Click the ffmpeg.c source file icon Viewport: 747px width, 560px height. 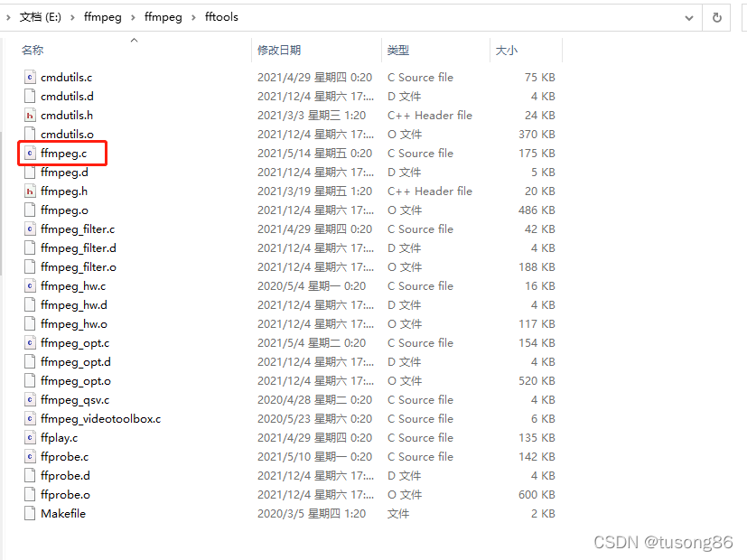coord(30,154)
